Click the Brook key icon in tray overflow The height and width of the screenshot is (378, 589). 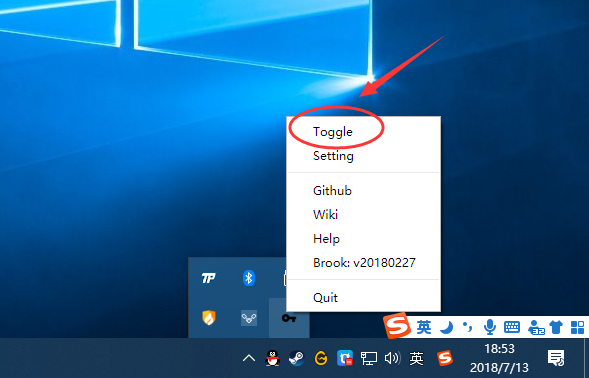coord(289,318)
